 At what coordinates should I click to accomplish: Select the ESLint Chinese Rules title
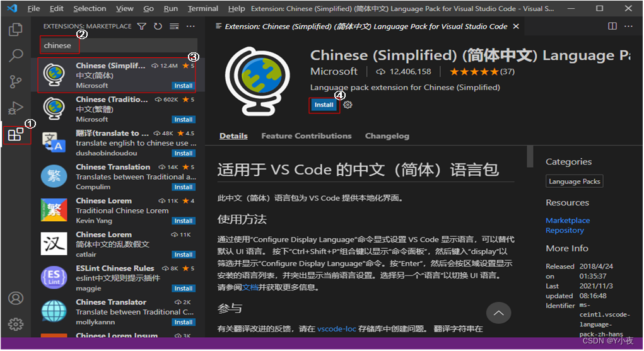[x=115, y=268]
